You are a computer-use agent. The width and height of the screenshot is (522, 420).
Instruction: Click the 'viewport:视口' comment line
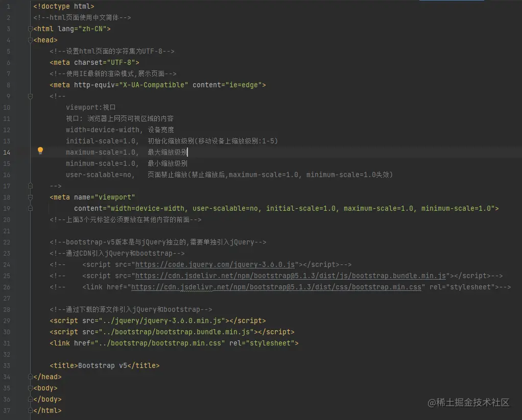[x=90, y=107]
